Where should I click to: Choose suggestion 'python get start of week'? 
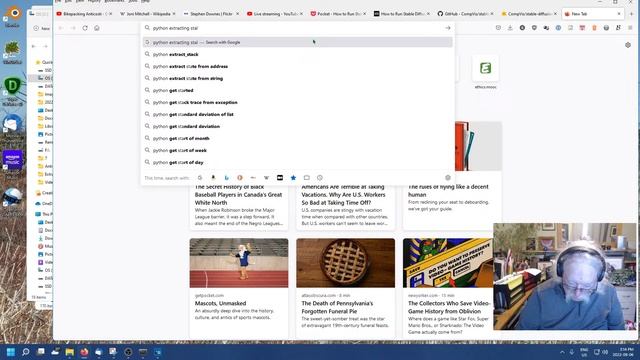298,150
